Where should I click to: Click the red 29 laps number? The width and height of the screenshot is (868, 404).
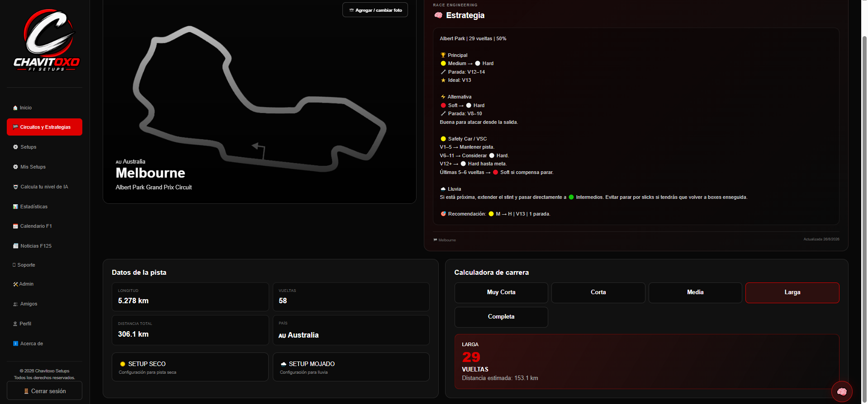click(x=471, y=357)
